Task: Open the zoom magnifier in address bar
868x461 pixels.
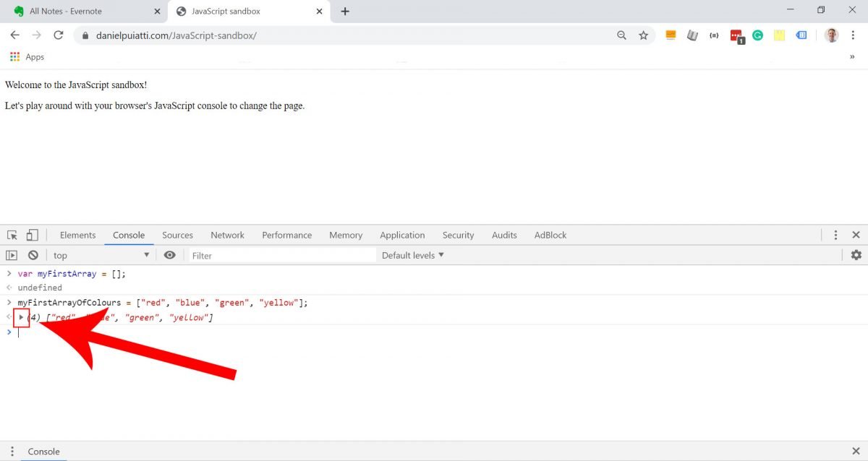Action: click(621, 35)
